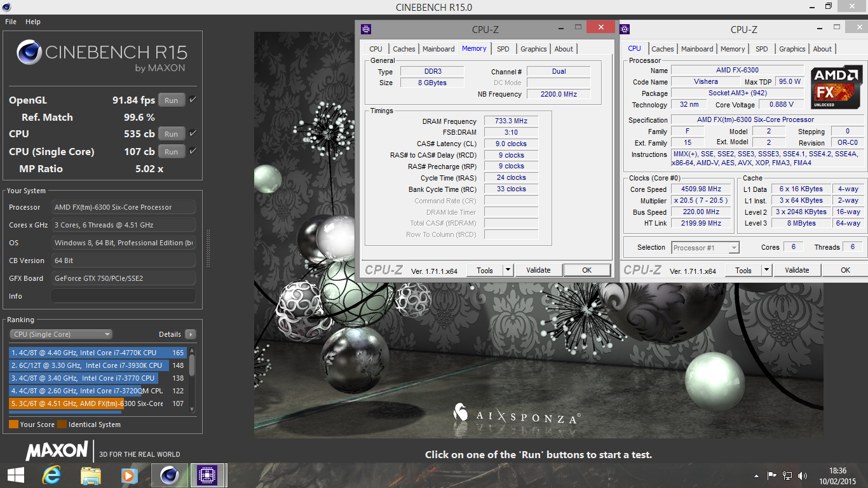Toggle CPU (Single Core) test checkbox
The width and height of the screenshot is (868, 488).
coord(193,151)
